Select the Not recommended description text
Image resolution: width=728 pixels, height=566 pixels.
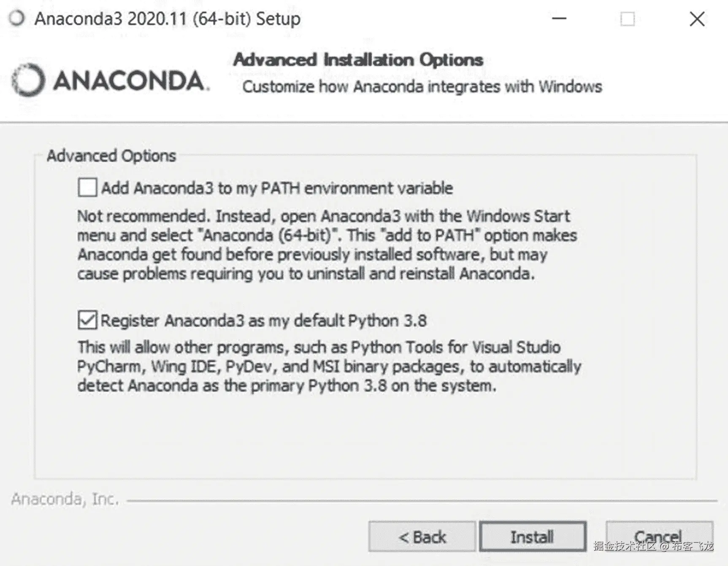tap(325, 245)
